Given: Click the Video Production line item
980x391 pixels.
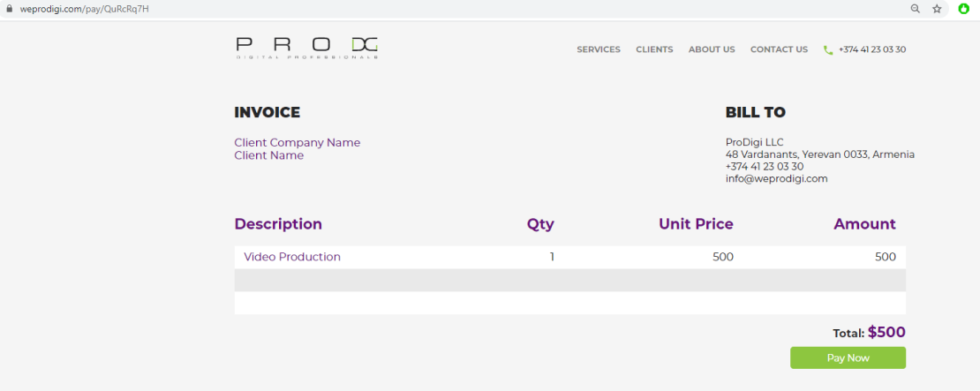Looking at the screenshot, I should [292, 257].
